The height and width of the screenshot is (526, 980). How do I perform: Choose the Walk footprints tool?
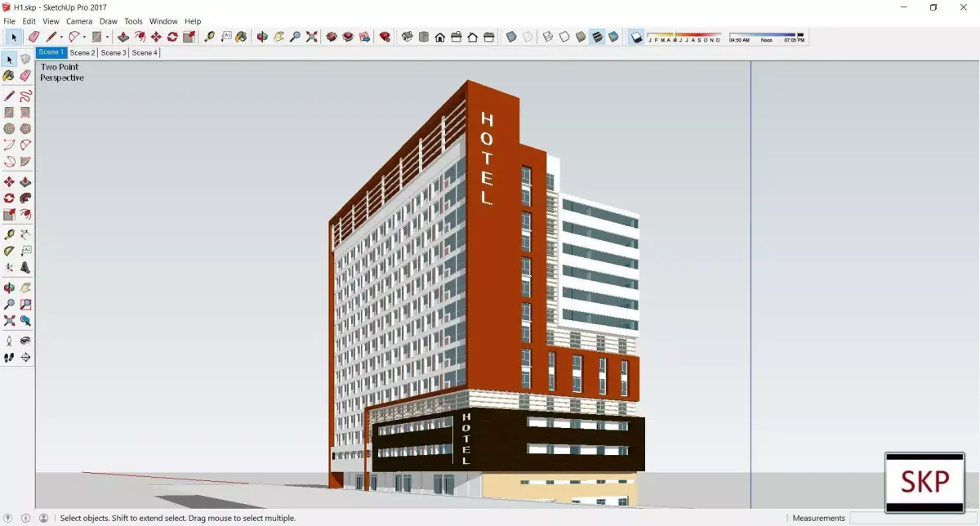9,357
